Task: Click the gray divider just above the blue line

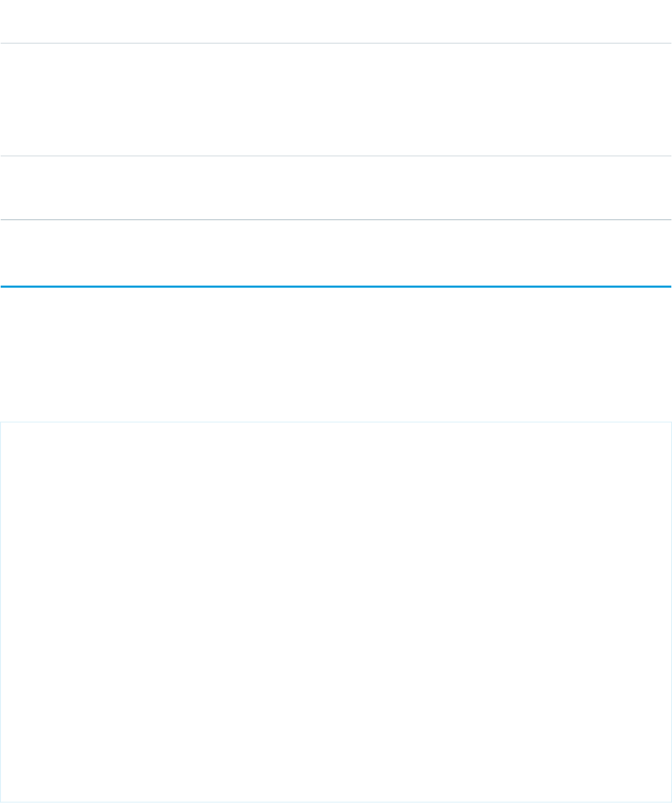Action: [x=336, y=219]
